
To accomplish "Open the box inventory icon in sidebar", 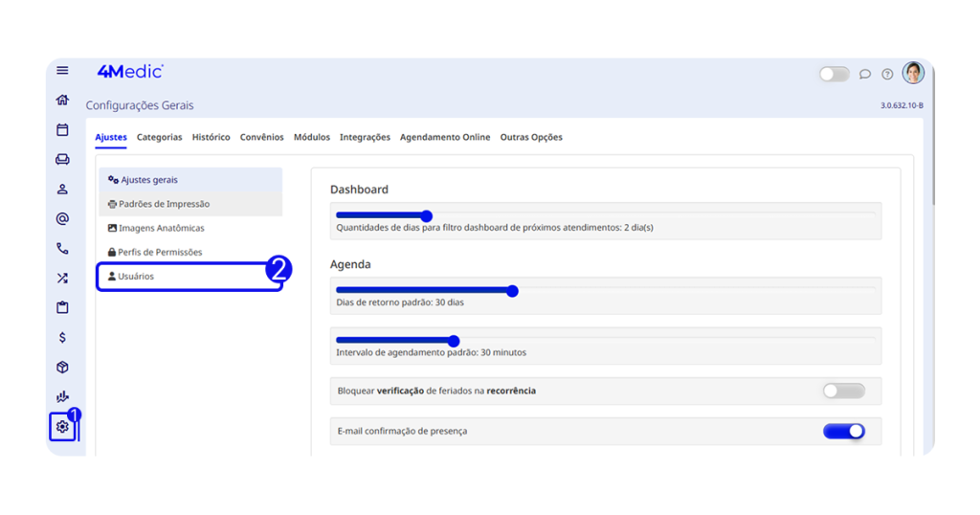I will tap(62, 368).
